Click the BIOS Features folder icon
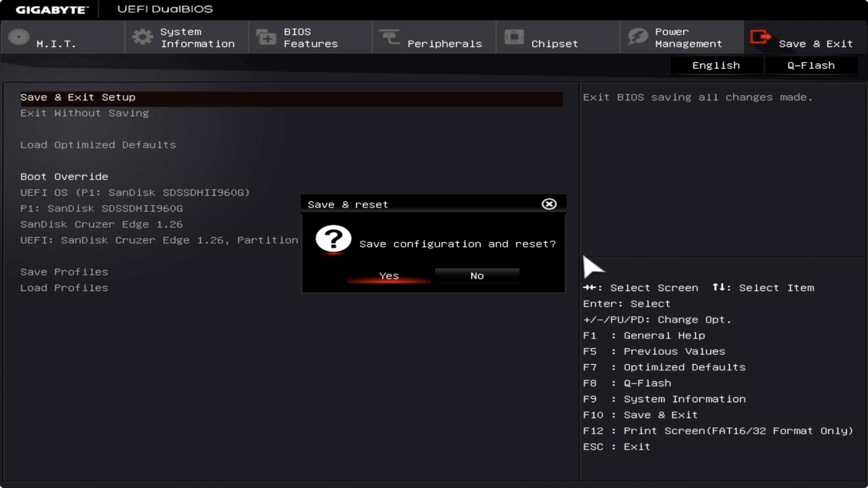868x488 pixels. pyautogui.click(x=266, y=37)
